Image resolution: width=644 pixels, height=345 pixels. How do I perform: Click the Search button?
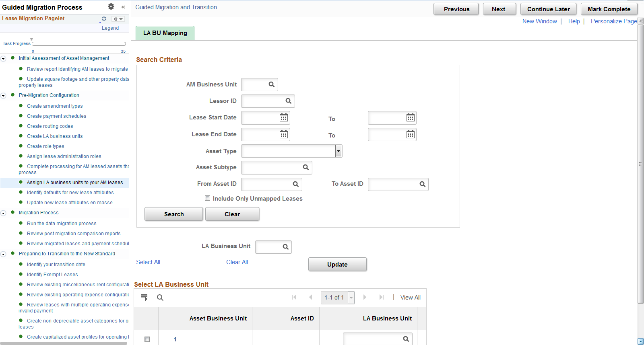pyautogui.click(x=174, y=214)
